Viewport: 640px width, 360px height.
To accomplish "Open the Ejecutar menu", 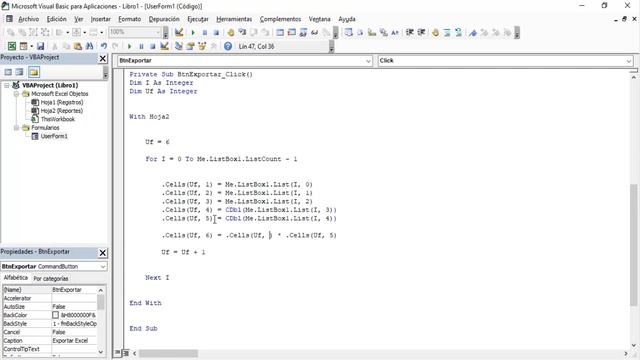I will tap(198, 19).
